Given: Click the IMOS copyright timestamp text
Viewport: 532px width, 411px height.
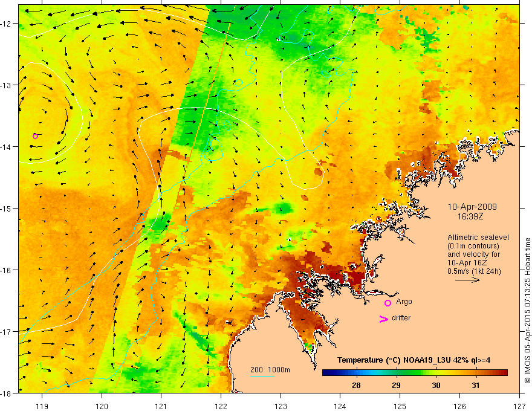Looking at the screenshot, I should [x=528, y=311].
